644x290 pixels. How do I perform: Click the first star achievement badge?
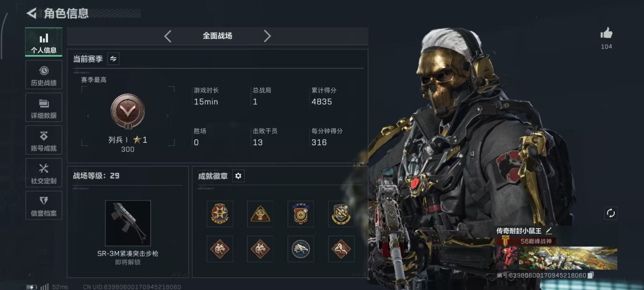point(220,214)
